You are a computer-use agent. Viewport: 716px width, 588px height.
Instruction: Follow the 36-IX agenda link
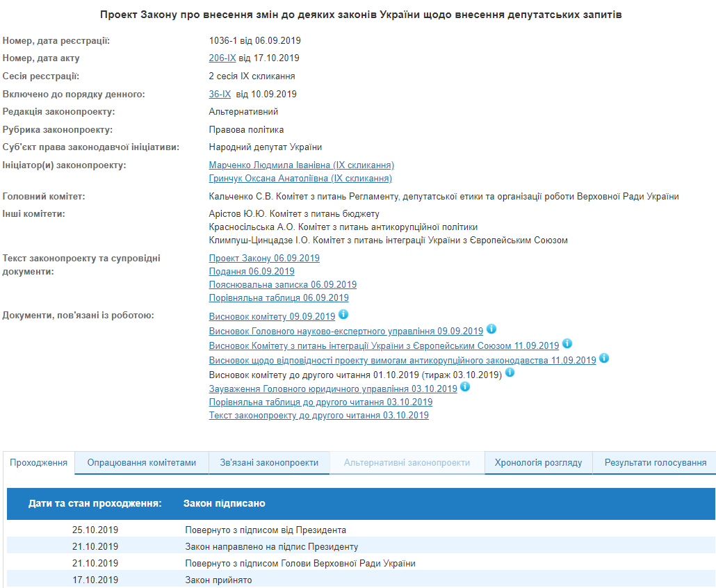pyautogui.click(x=220, y=94)
